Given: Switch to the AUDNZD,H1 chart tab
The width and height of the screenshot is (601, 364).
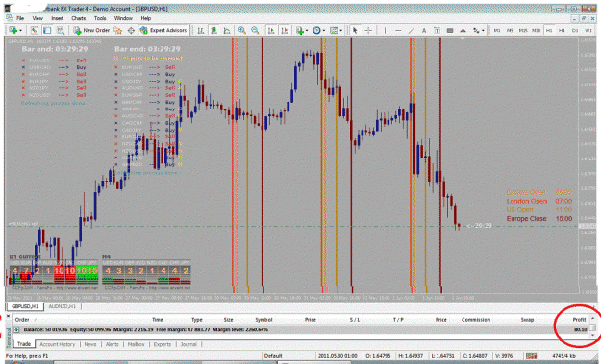Looking at the screenshot, I should [x=63, y=306].
